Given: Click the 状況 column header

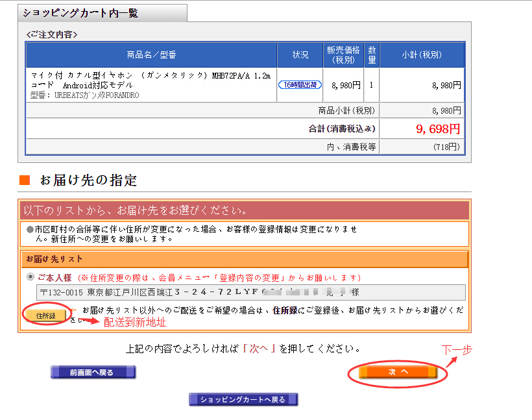Looking at the screenshot, I should click(300, 55).
